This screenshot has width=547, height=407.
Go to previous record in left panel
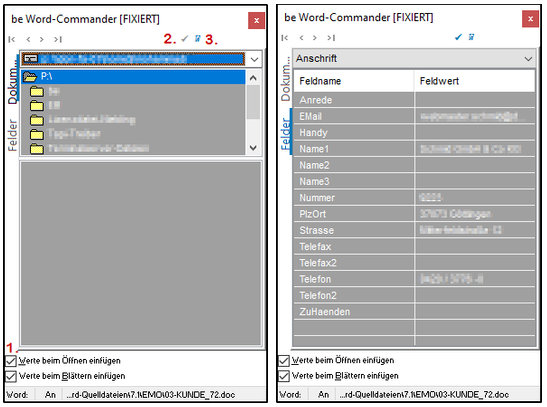[28, 39]
